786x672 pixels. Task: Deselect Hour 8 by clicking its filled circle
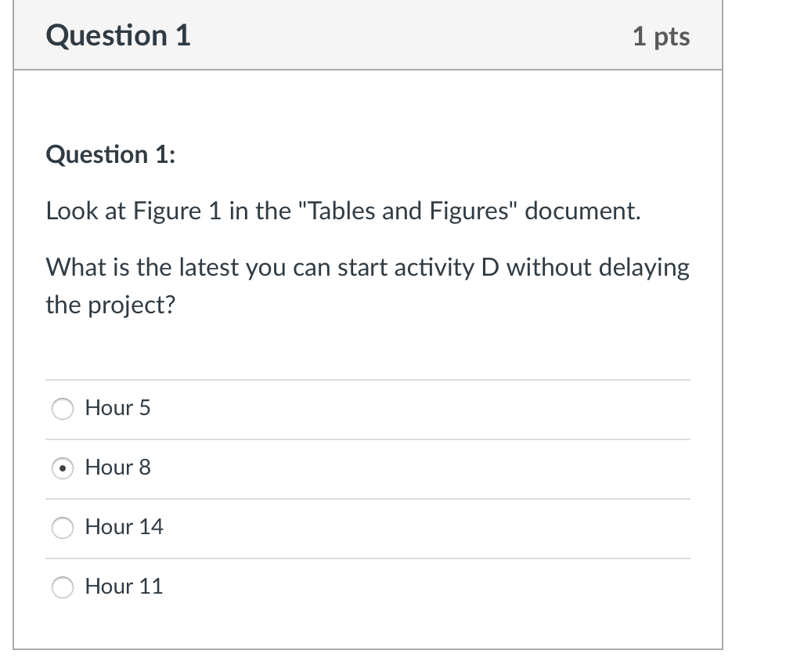pos(63,468)
